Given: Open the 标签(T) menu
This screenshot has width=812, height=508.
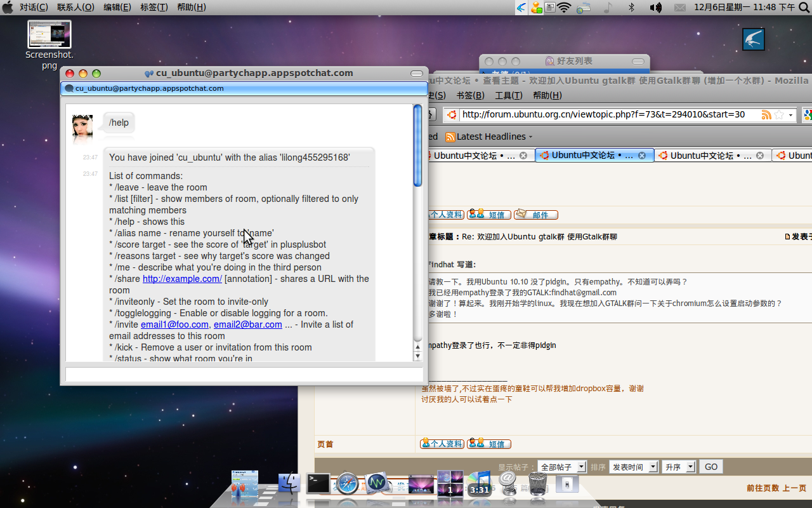Looking at the screenshot, I should [x=154, y=7].
